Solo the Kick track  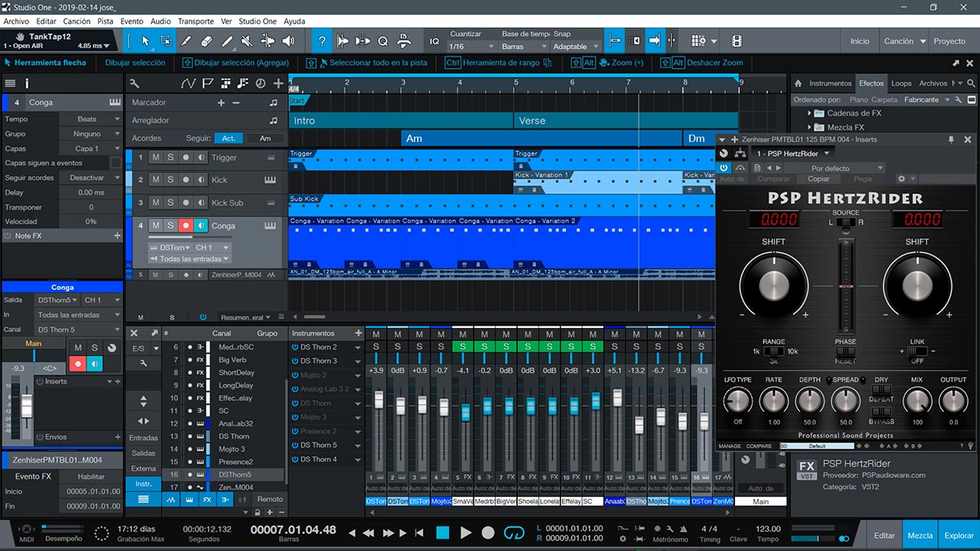[171, 180]
